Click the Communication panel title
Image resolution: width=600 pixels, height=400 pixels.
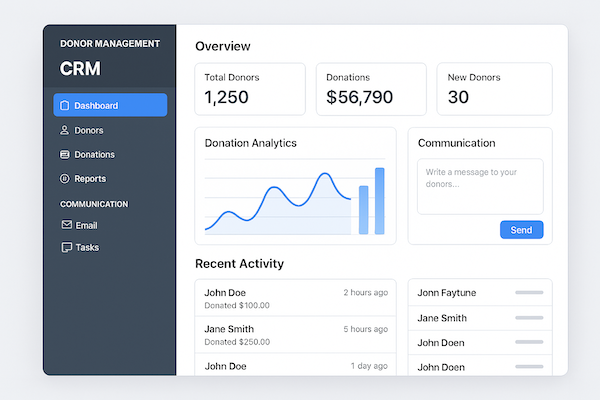(457, 143)
